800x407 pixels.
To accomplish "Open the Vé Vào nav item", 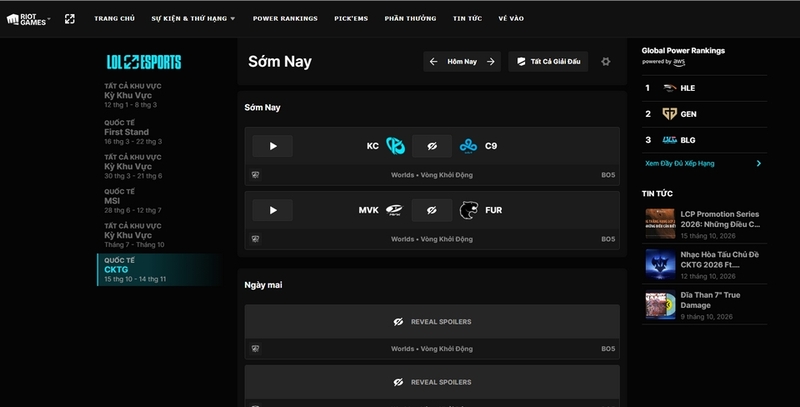I will pos(511,19).
